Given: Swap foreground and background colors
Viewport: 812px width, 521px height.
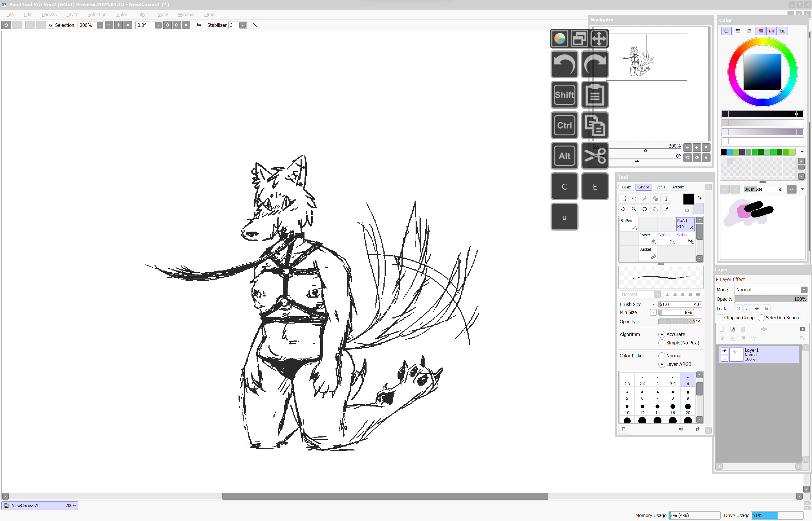Looking at the screenshot, I should tap(700, 198).
